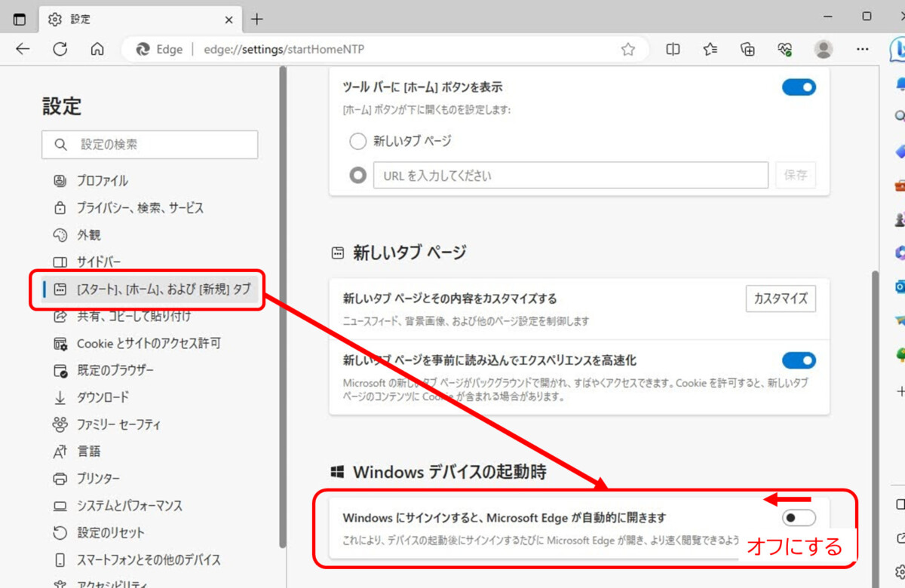Screen dimensions: 905x588
Task: Select [スタート]、[ホーム]、および [新規] タブ
Action: [x=151, y=289]
